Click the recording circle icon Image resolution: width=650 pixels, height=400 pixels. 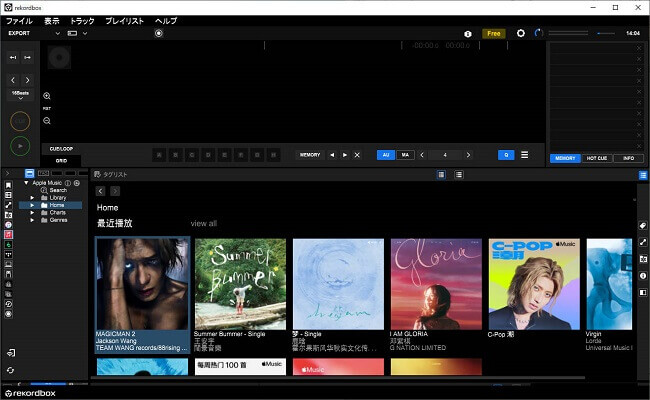tap(158, 33)
